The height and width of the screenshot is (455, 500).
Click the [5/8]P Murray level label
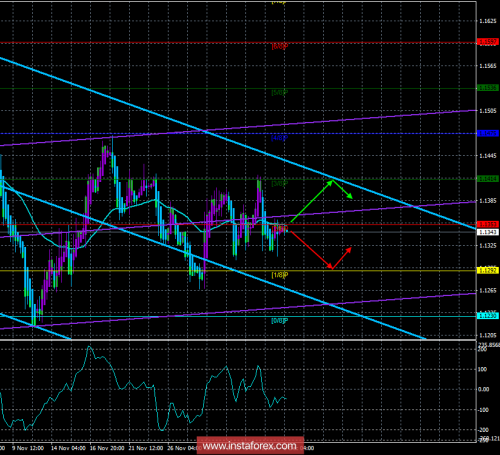coord(280,93)
